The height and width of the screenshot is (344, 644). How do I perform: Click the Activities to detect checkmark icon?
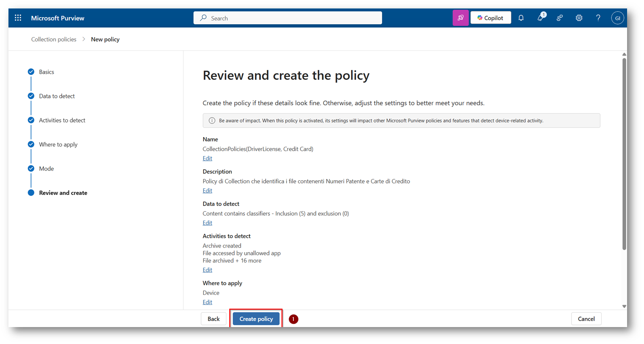pos(31,120)
